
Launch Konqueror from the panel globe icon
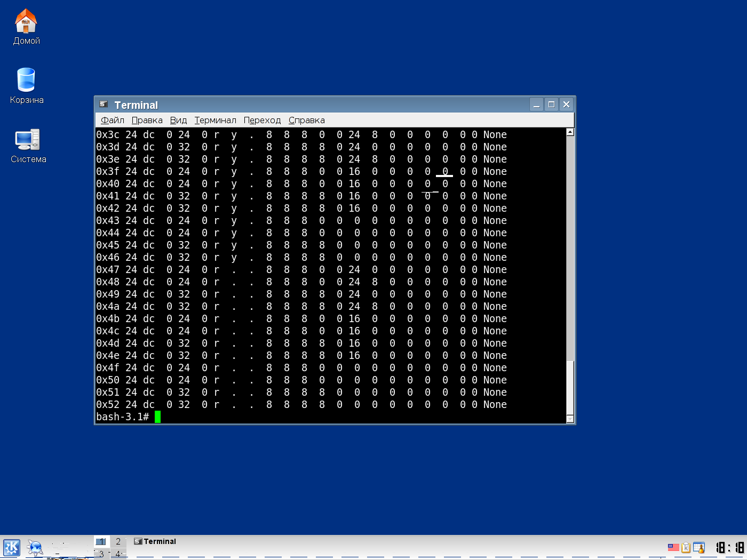click(35, 548)
